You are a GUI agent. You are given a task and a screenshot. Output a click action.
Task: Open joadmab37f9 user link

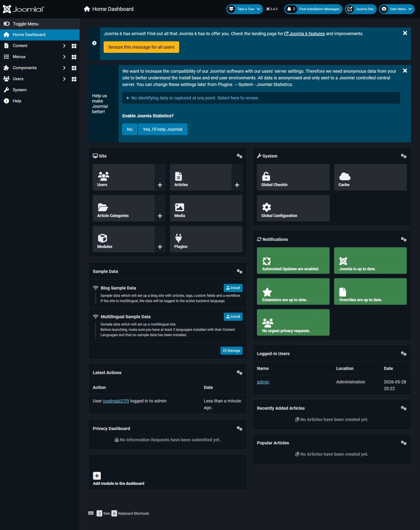coord(116,401)
